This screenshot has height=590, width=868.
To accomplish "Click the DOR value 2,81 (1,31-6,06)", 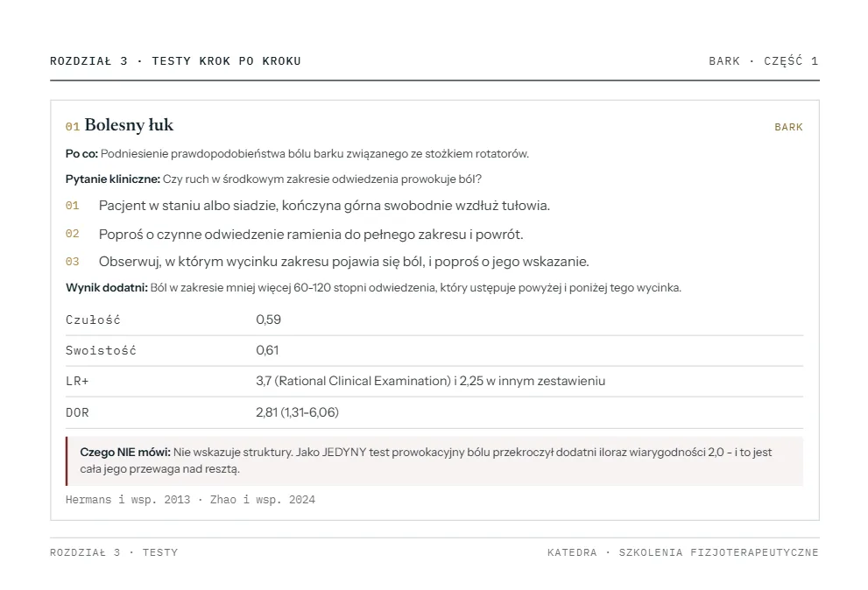I will pyautogui.click(x=297, y=412).
